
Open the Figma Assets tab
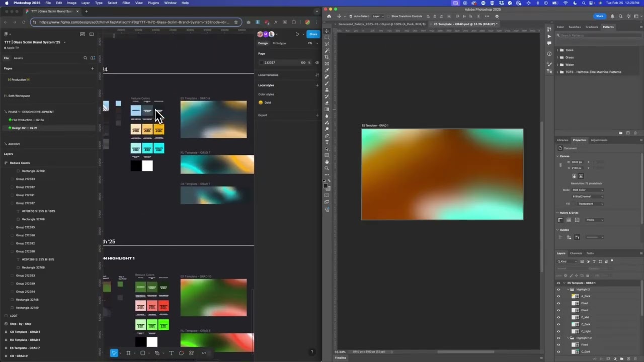tap(18, 58)
